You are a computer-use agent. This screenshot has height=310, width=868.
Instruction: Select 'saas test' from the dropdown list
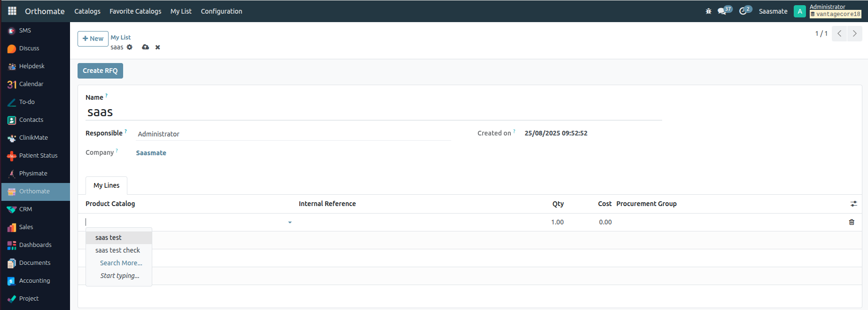point(109,238)
